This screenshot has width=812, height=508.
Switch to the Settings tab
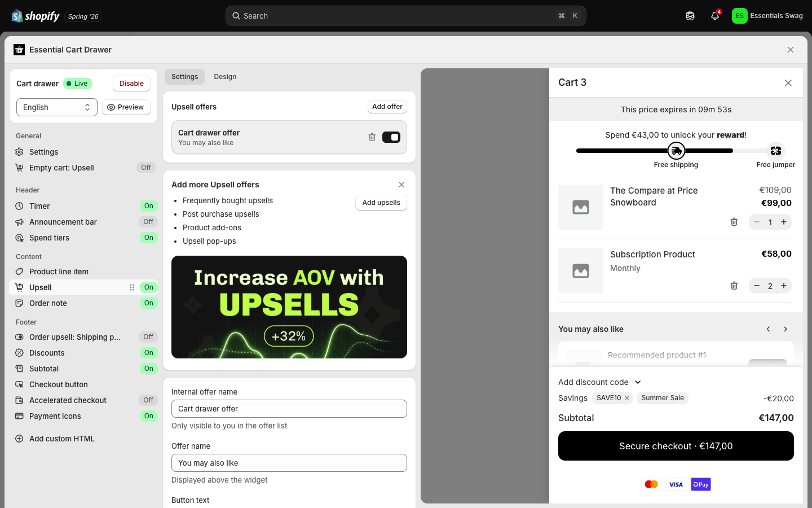185,77
